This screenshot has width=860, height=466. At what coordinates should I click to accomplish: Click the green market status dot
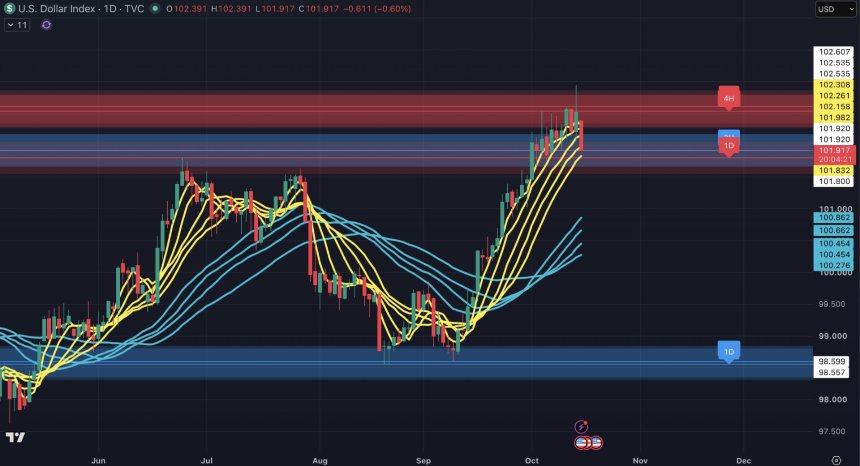(155, 9)
